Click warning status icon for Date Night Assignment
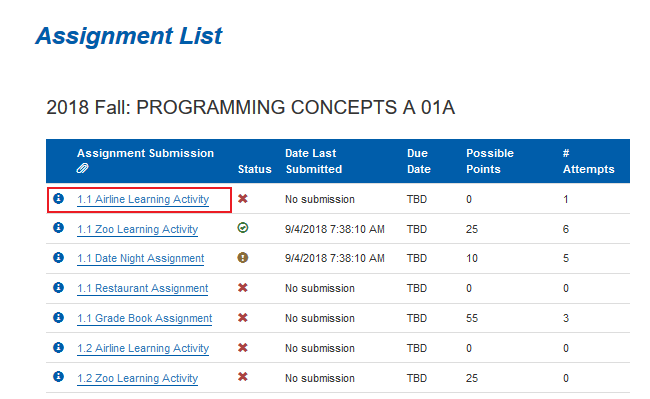 243,258
